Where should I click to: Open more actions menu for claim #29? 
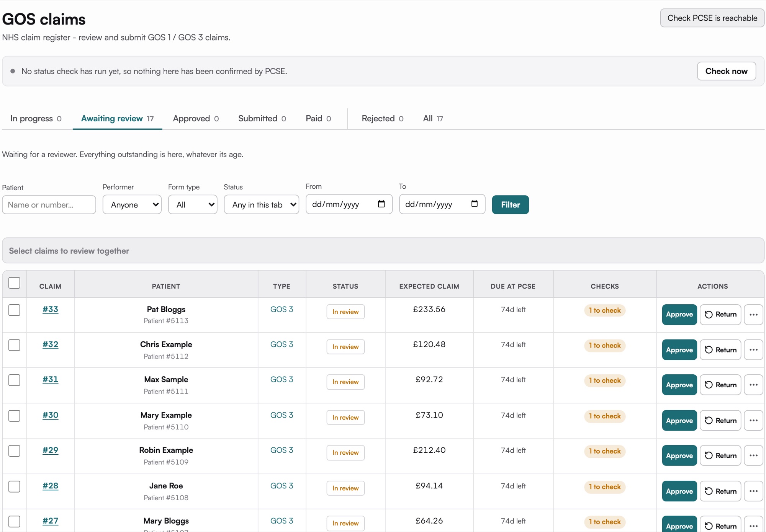[x=753, y=455]
